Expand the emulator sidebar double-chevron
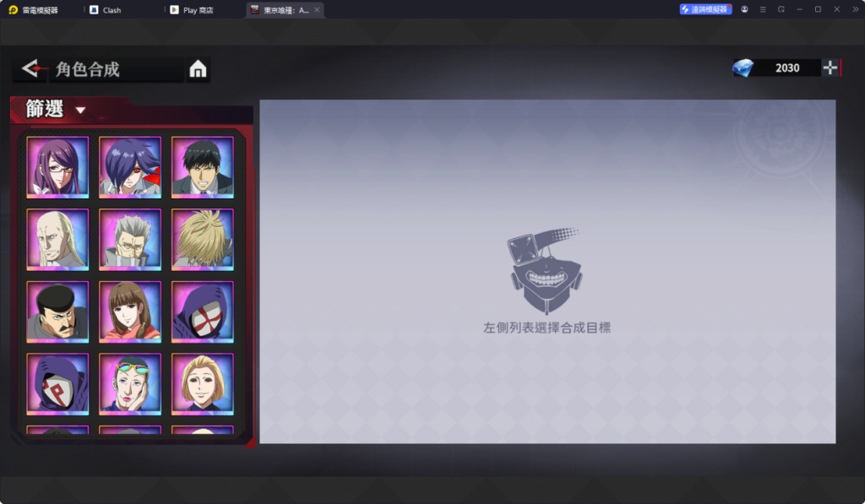The height and width of the screenshot is (504, 865). tap(855, 9)
